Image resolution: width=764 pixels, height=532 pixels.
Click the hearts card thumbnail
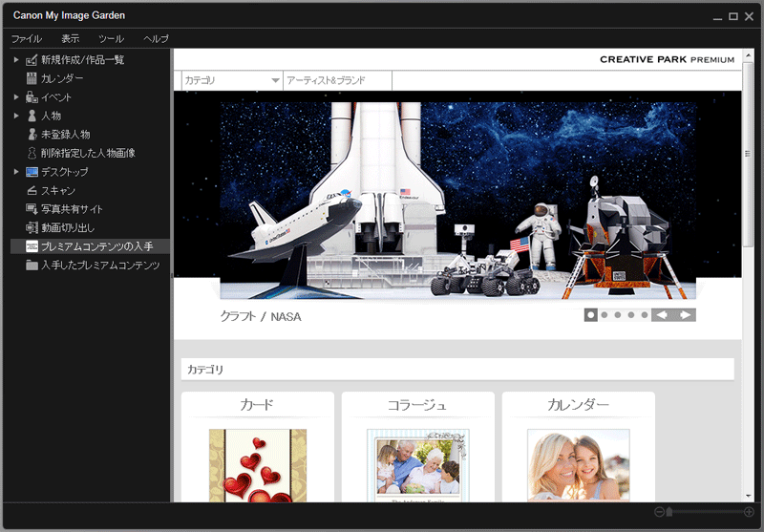258,465
